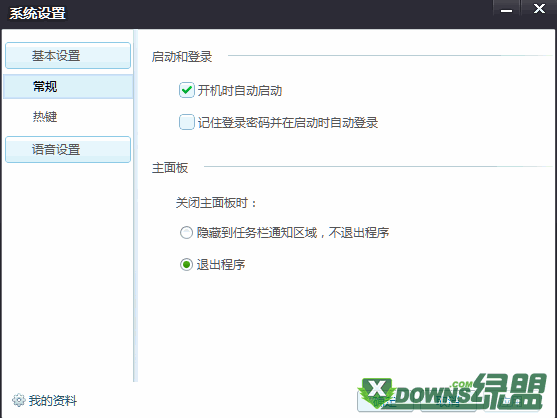Click the 取消 button
The width and height of the screenshot is (557, 418).
tap(448, 401)
